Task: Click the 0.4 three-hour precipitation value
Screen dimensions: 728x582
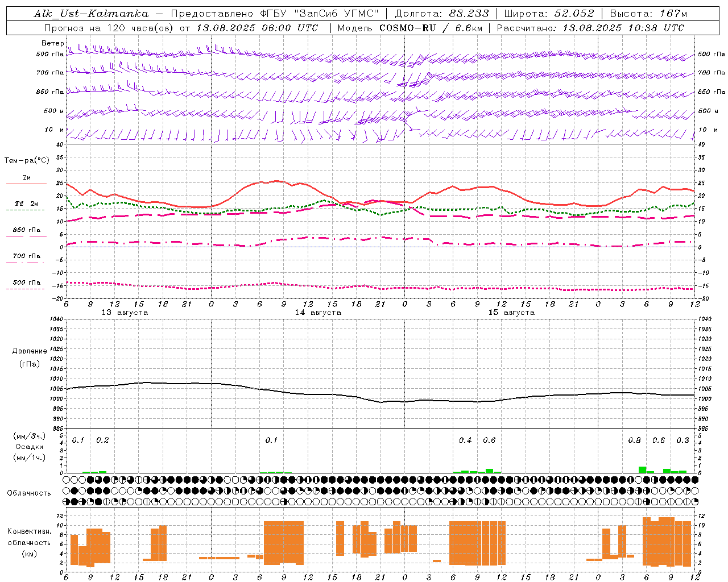Action: pyautogui.click(x=465, y=440)
